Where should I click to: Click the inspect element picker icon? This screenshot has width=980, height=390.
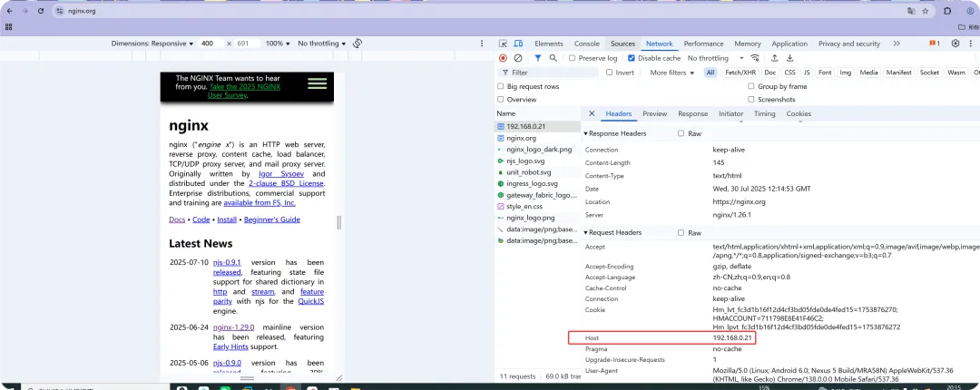click(x=503, y=44)
